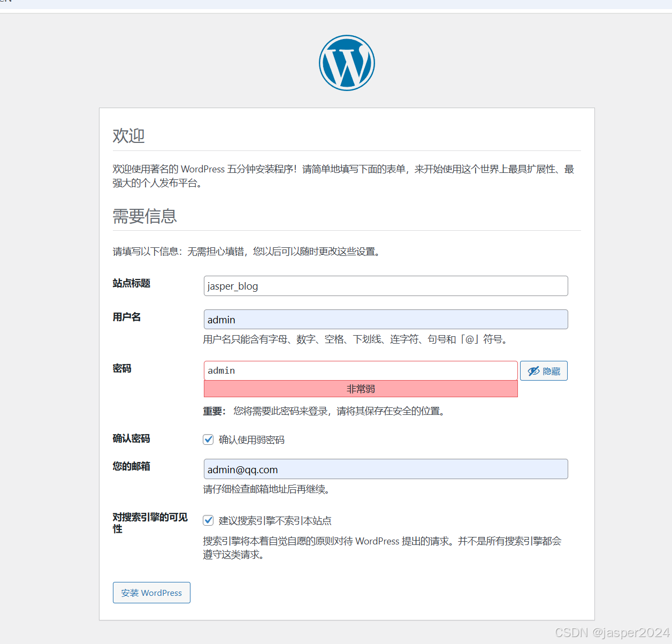Click the 需要信息 heading
Image resolution: width=672 pixels, height=644 pixels.
(x=144, y=216)
